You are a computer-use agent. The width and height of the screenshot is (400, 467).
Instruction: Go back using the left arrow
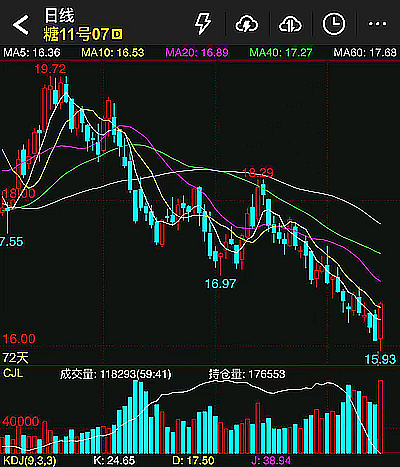pos(21,24)
